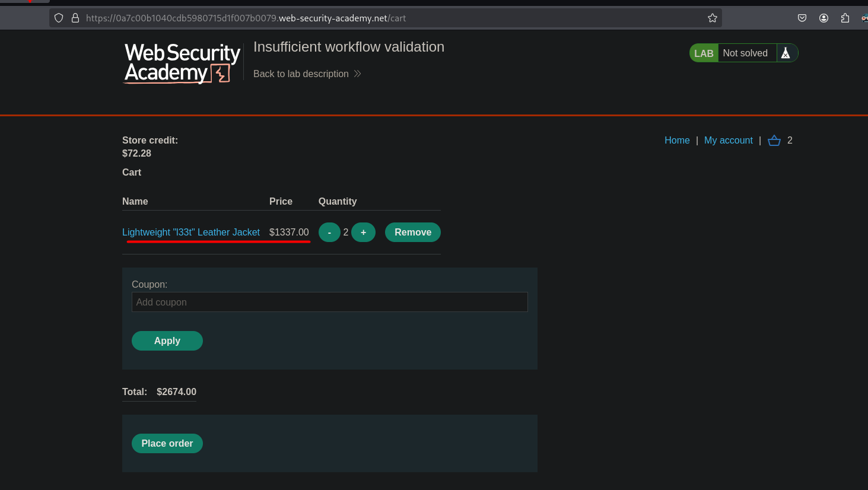Screen dimensions: 868x490
Task: Remove the leather jacket from cart
Action: [x=412, y=233]
